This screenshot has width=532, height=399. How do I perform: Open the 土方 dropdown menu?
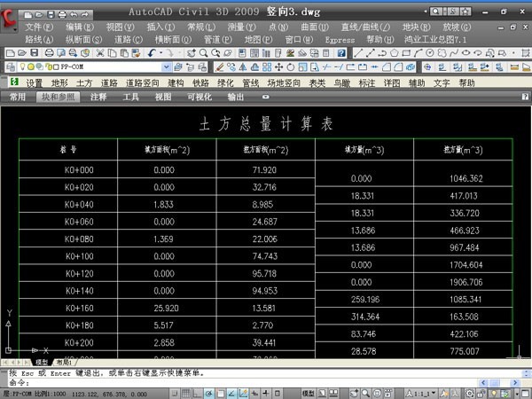(84, 83)
